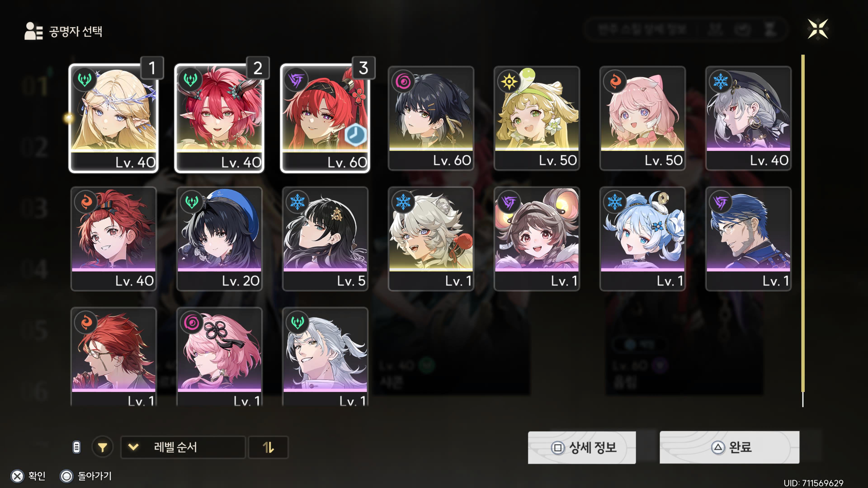
Task: Click the Electro icon on blue-haired man card
Action: click(x=720, y=202)
